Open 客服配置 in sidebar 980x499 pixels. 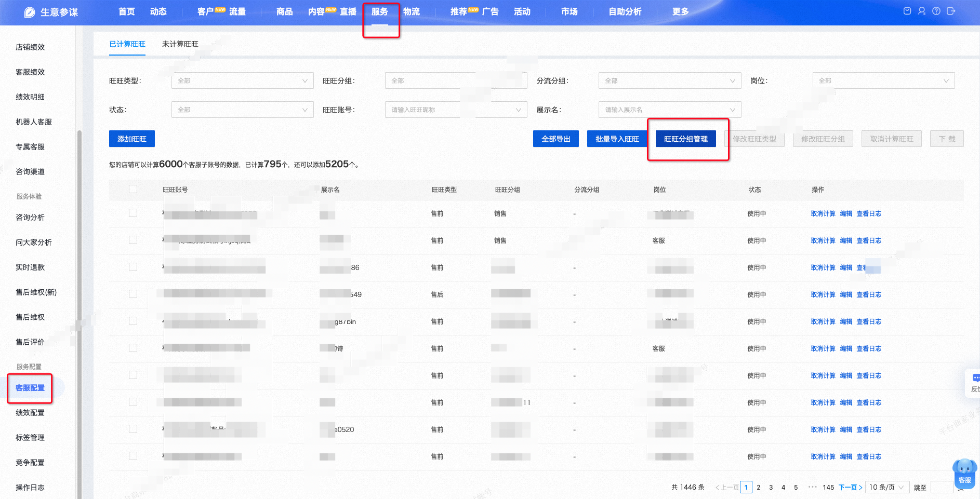[30, 388]
